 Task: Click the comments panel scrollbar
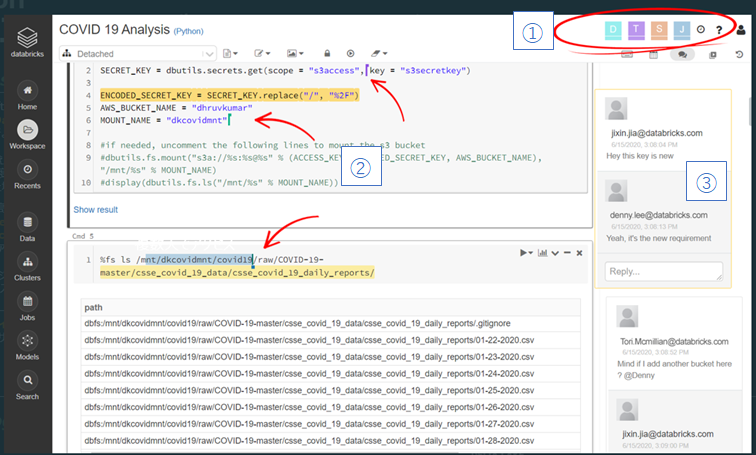coord(751,112)
